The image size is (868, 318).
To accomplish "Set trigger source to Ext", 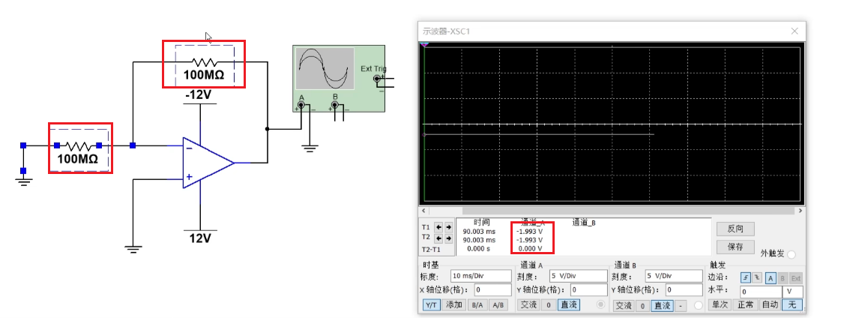I will [795, 278].
